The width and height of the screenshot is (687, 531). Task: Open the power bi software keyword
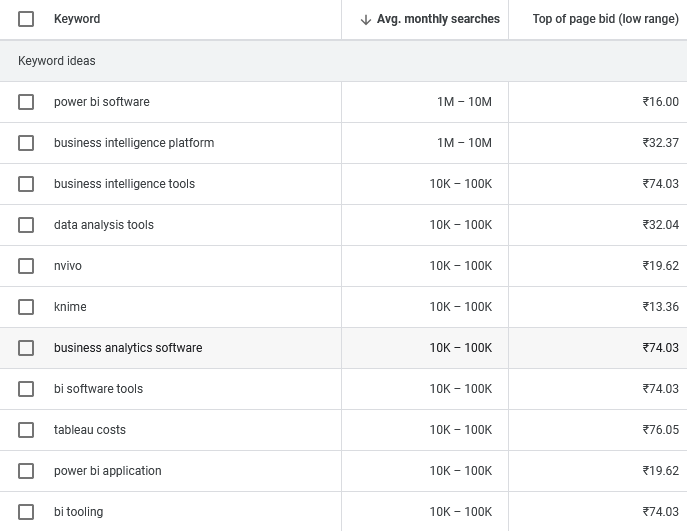coord(101,102)
